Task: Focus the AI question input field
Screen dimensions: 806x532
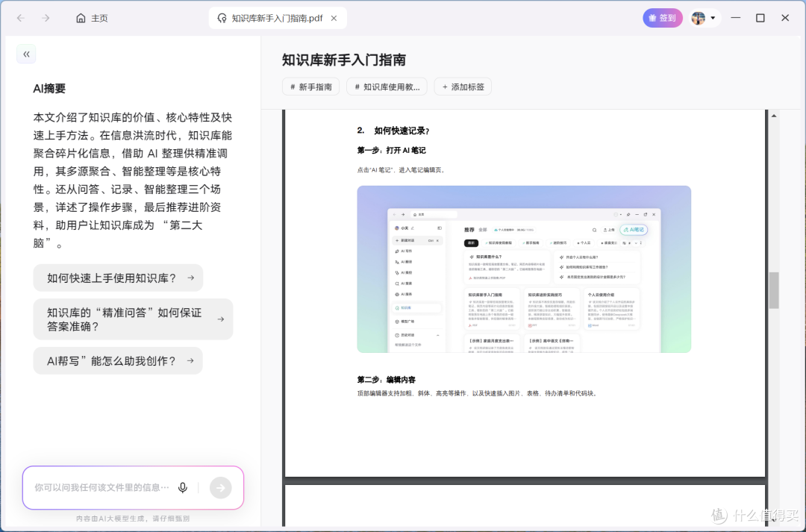Action: click(x=101, y=487)
